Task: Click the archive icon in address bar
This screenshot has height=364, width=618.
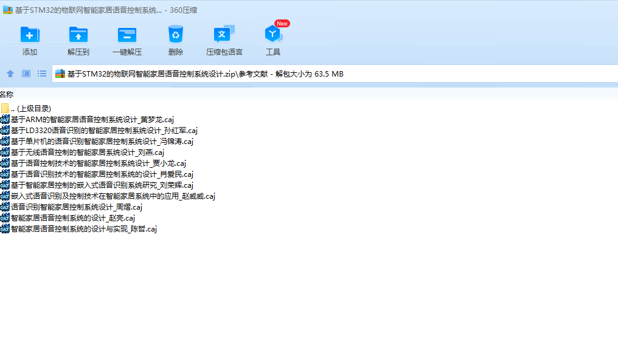Action: [x=60, y=74]
